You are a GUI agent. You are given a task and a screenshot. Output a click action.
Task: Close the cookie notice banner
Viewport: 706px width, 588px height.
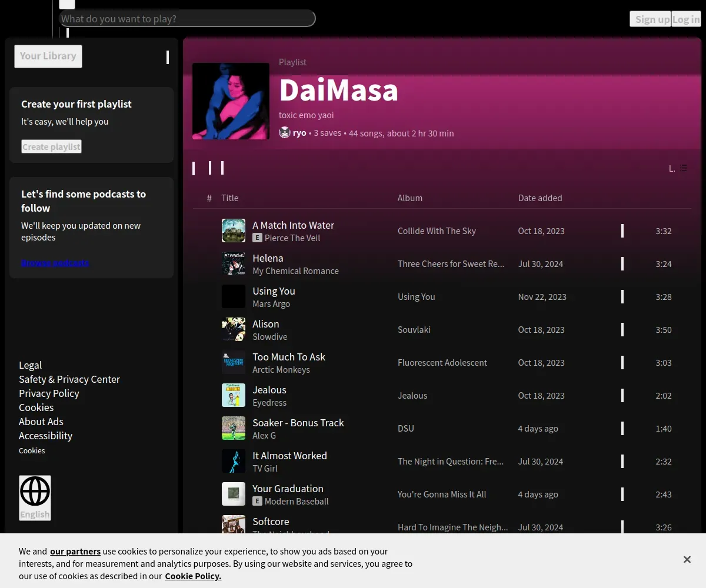[x=687, y=559]
